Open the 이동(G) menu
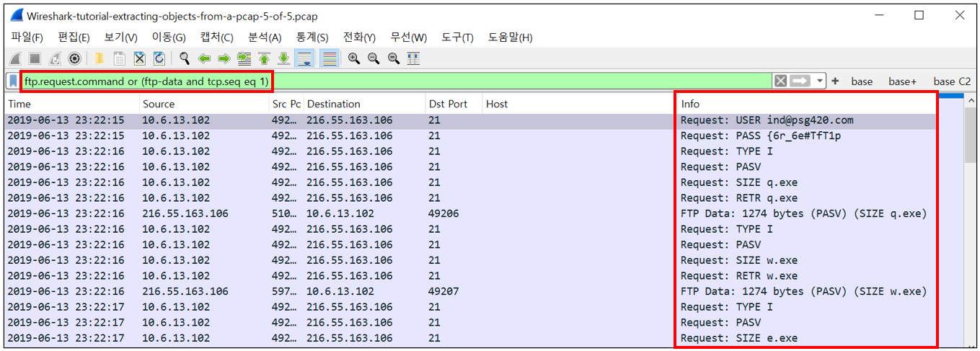Viewport: 980px width, 351px height. tap(169, 37)
